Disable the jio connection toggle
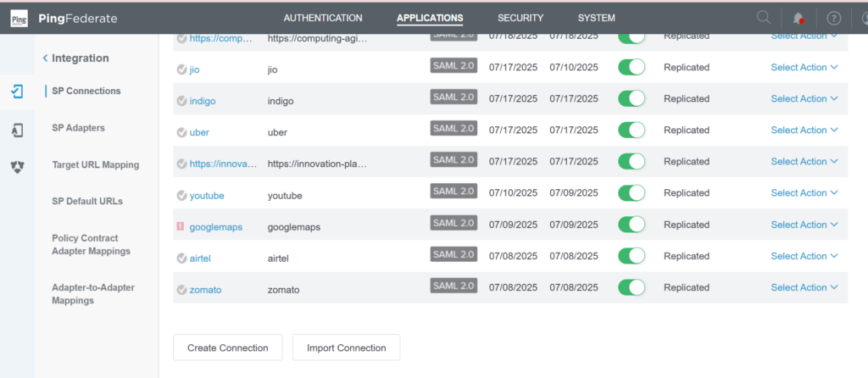The width and height of the screenshot is (868, 378). point(632,67)
